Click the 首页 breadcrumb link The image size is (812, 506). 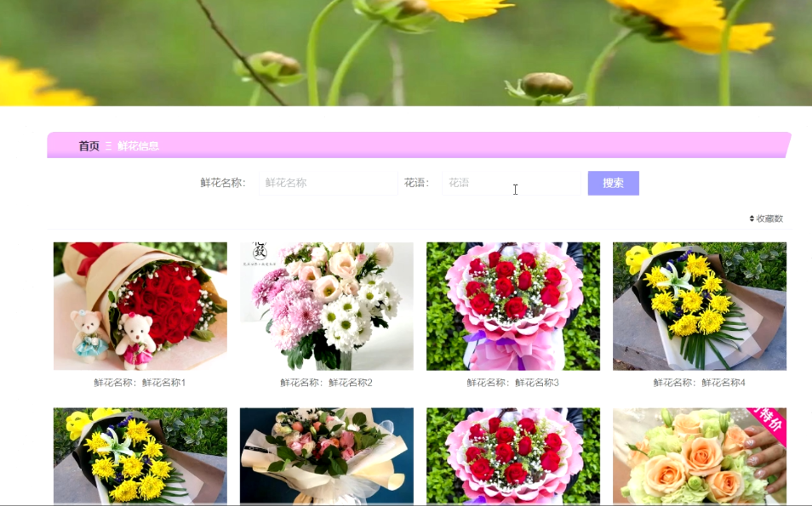click(89, 146)
